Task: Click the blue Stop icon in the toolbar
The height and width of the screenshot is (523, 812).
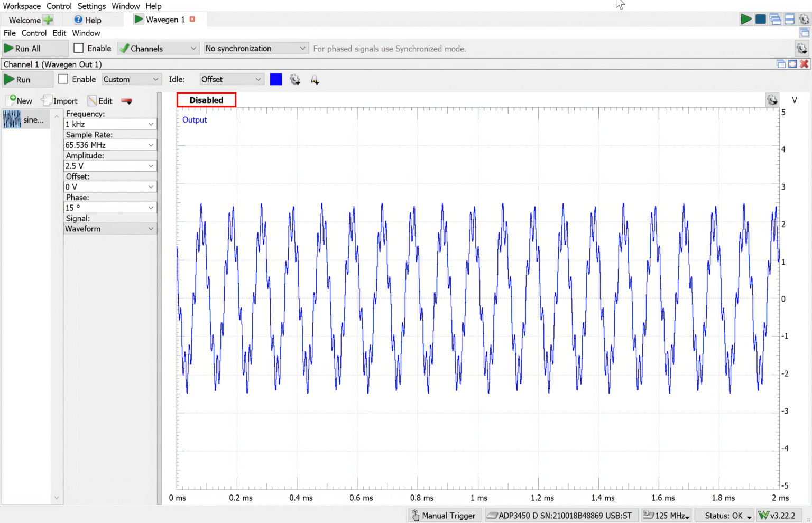Action: click(x=760, y=18)
